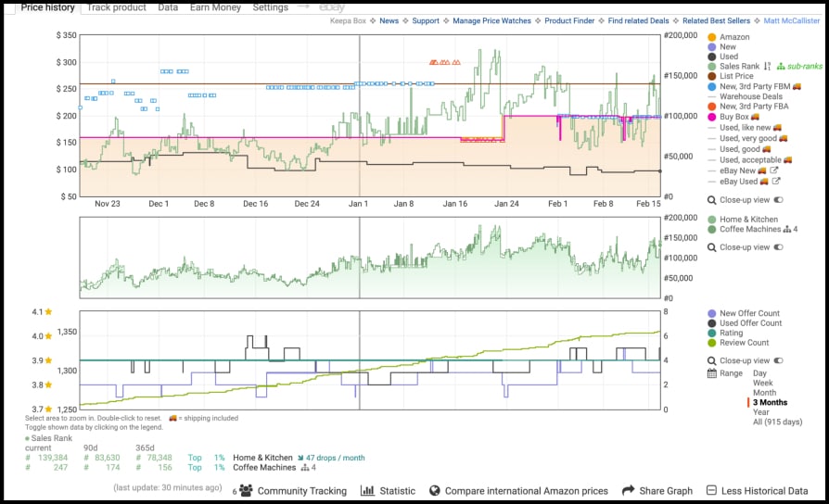Image resolution: width=829 pixels, height=504 pixels.
Task: Click tree icon in Coffee Machines rank row
Action: (304, 468)
